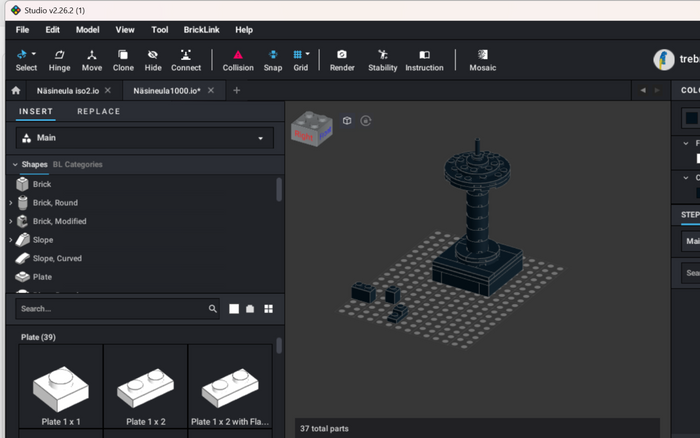Activate the Hinge tool

pos(59,60)
